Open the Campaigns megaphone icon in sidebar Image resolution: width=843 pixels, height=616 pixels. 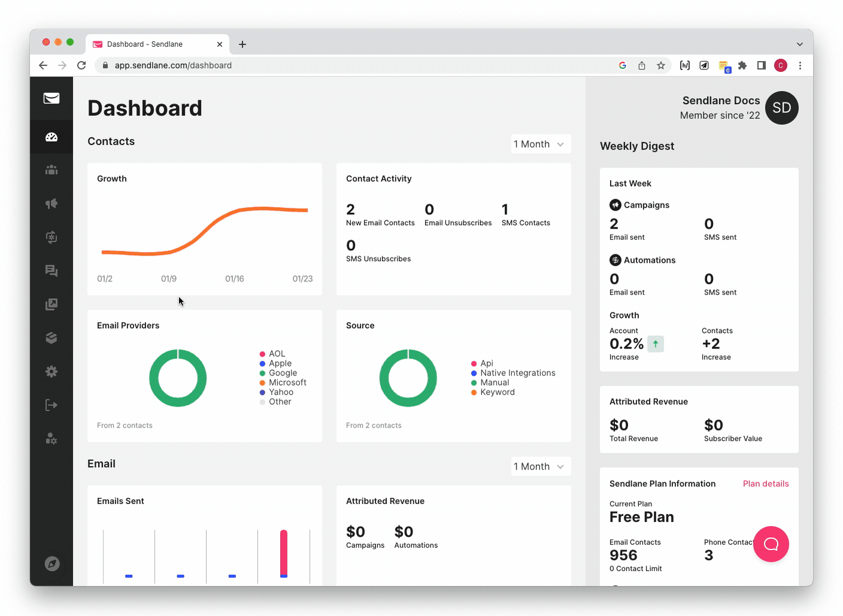tap(51, 204)
